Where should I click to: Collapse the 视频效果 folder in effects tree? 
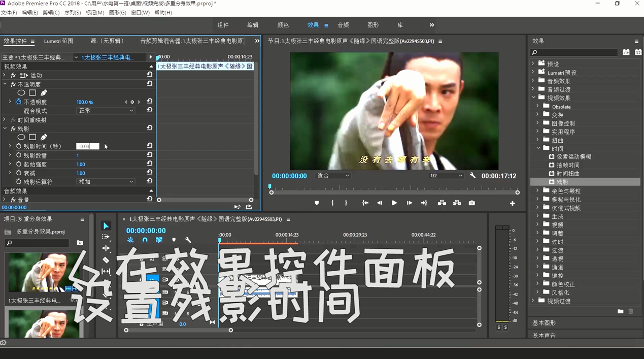(533, 98)
